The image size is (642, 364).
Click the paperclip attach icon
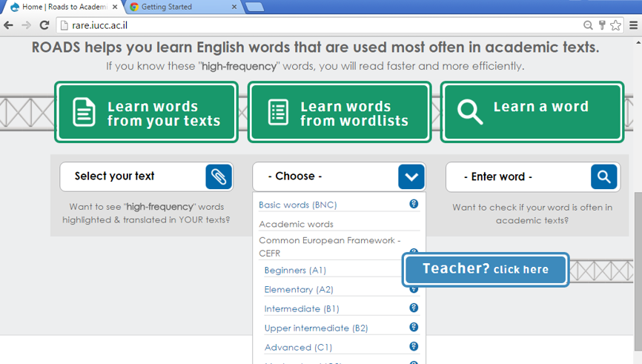219,177
